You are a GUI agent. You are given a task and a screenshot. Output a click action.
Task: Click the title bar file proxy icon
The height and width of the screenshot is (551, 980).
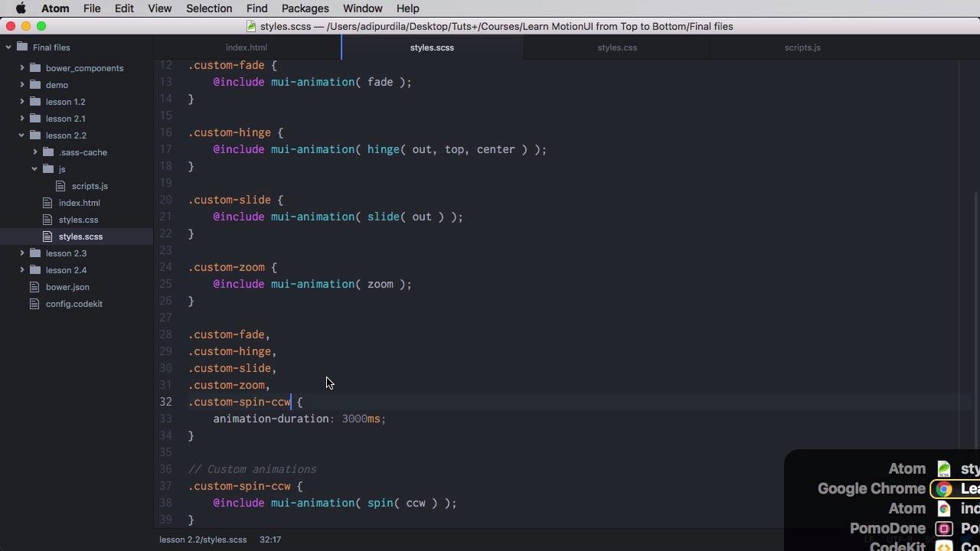(250, 26)
